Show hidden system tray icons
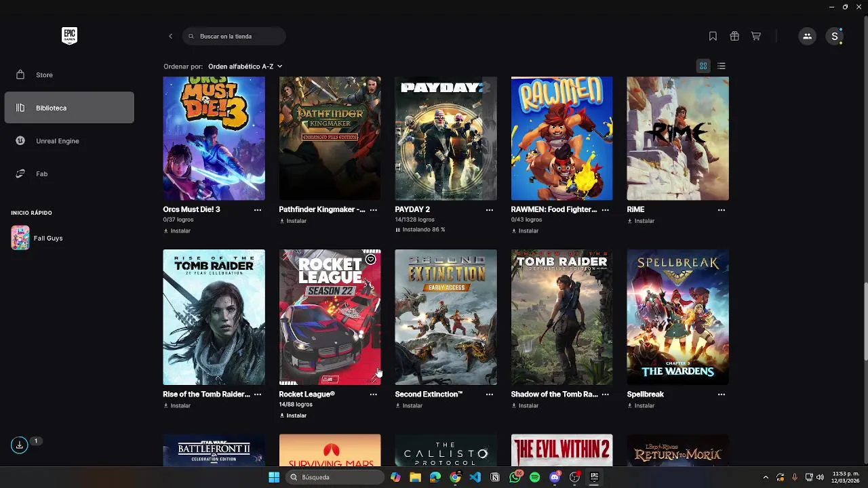 click(x=766, y=477)
